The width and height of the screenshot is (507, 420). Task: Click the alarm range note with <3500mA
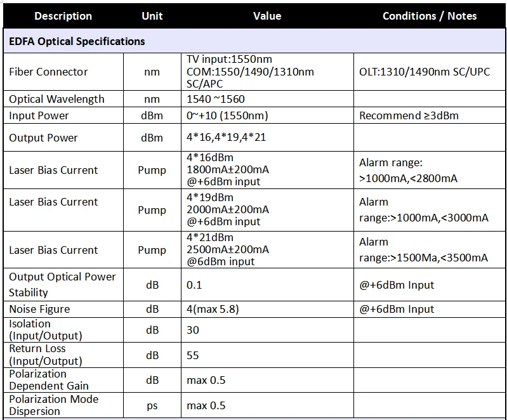(x=423, y=250)
